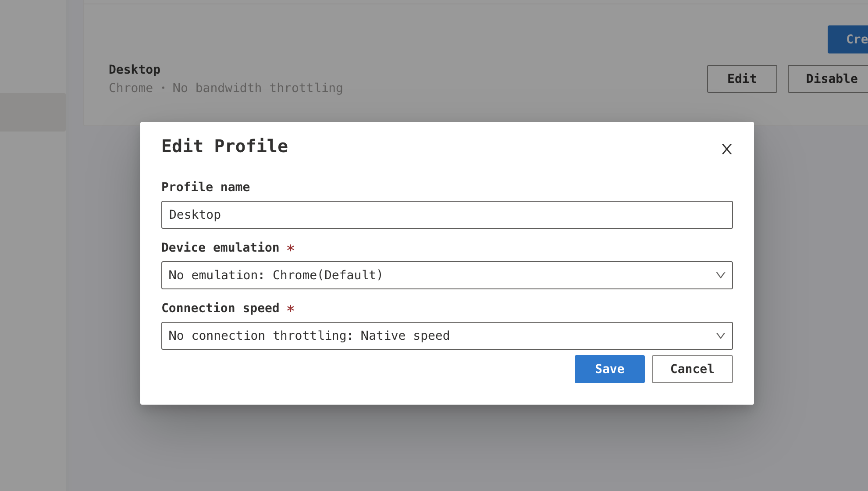
Task: Save the edited Desktop profile
Action: pos(609,369)
